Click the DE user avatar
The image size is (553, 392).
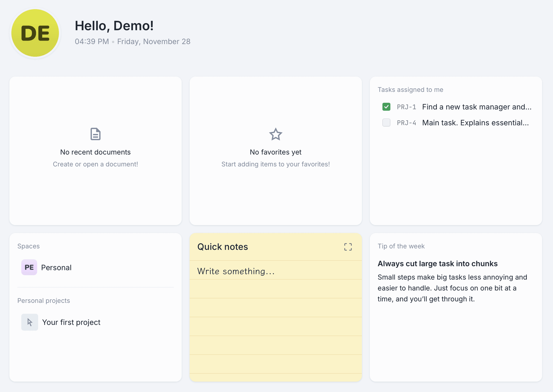35,33
